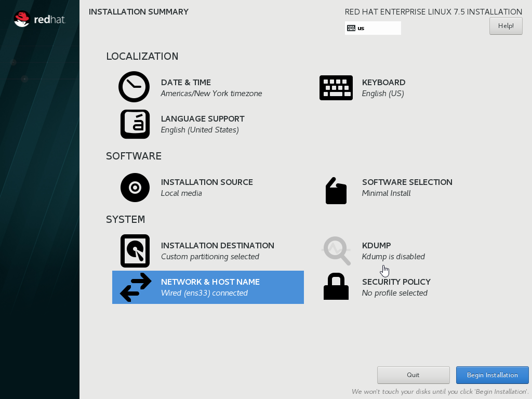Click the 'us' keyboard layout switcher
The width and height of the screenshot is (532, 399).
pyautogui.click(x=373, y=28)
